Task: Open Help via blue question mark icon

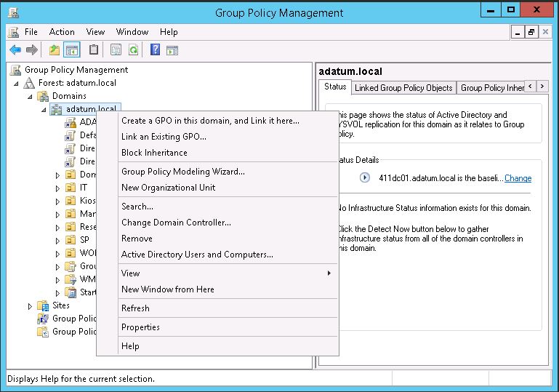Action: coord(155,49)
